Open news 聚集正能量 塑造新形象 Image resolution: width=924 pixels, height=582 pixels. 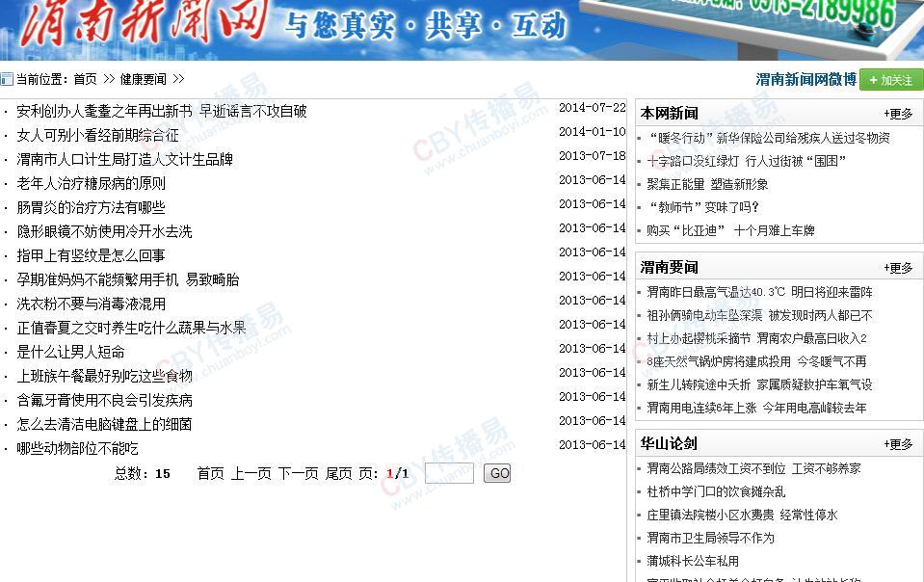(x=707, y=184)
